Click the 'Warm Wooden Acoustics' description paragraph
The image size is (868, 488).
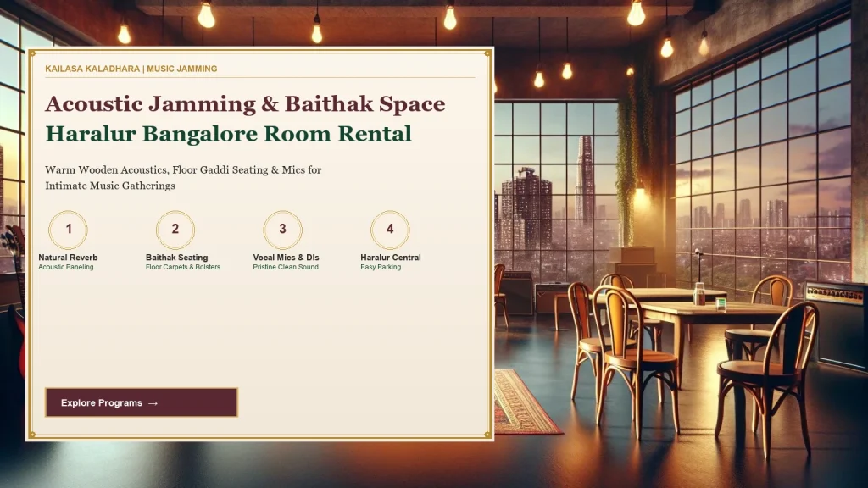click(x=183, y=178)
